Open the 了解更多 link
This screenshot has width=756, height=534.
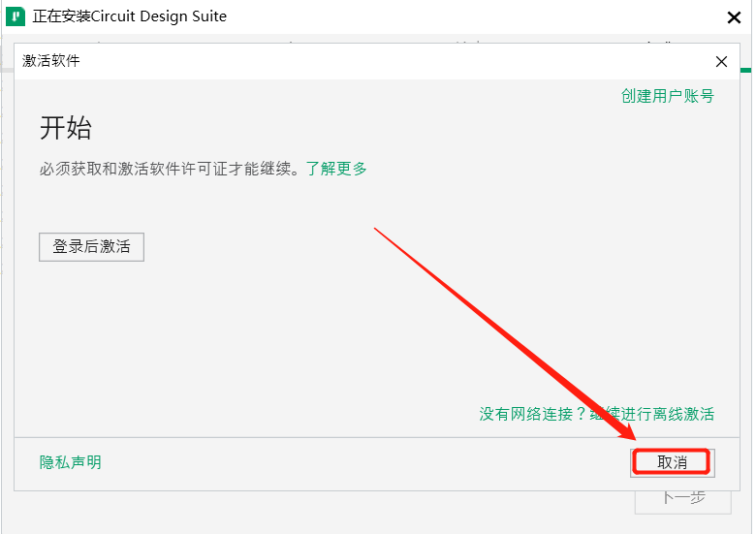(336, 169)
